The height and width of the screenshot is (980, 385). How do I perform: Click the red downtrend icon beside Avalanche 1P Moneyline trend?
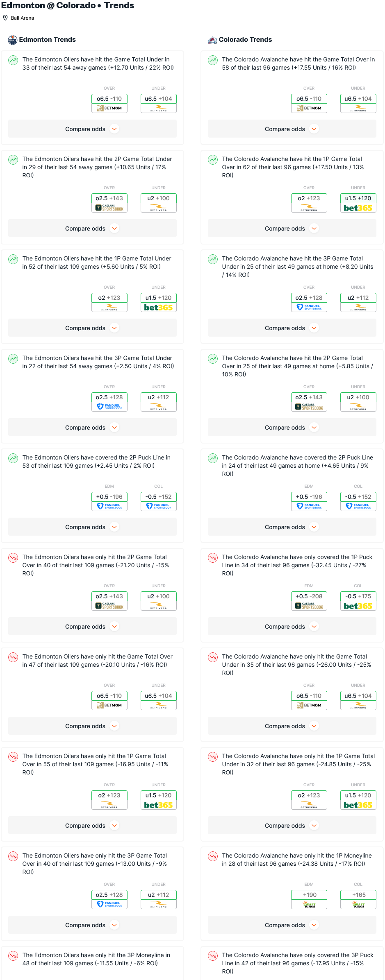[213, 857]
